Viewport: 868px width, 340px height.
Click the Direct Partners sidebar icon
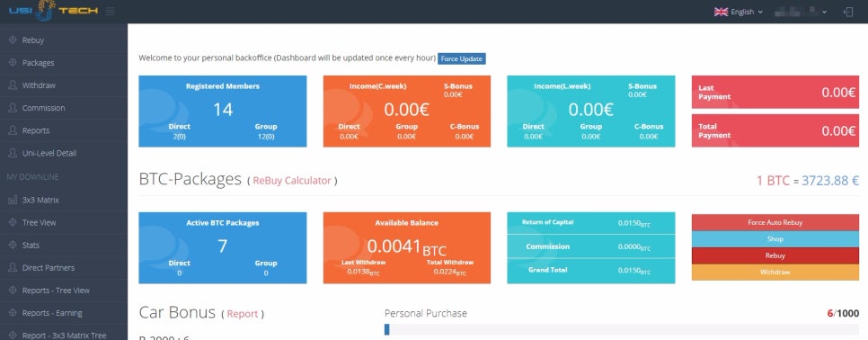click(13, 267)
